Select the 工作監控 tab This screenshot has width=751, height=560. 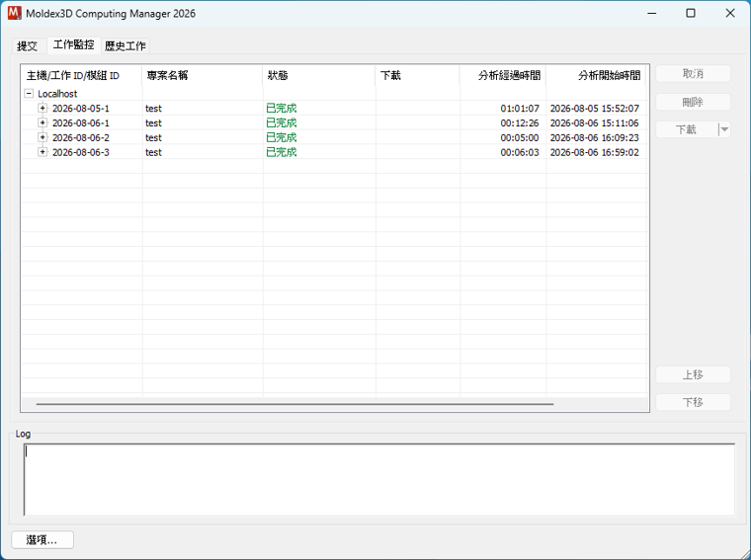(74, 44)
